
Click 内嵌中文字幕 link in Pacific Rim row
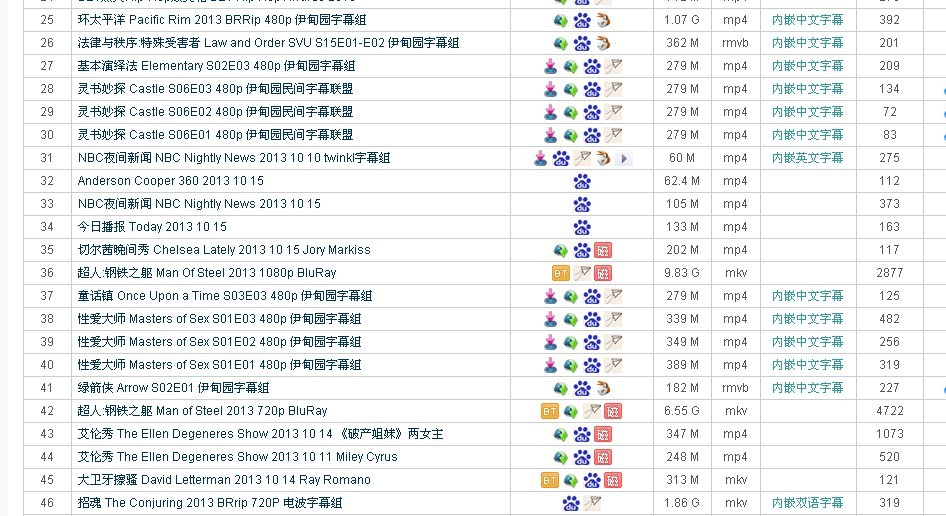807,20
